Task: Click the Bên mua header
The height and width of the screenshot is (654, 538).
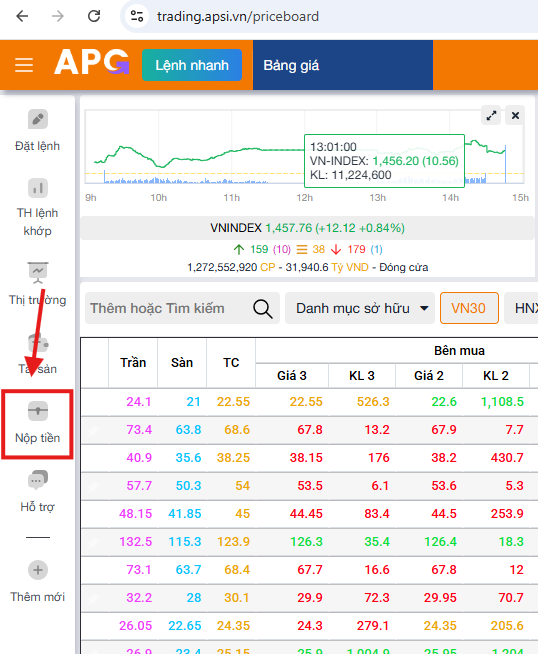Action: point(459,351)
